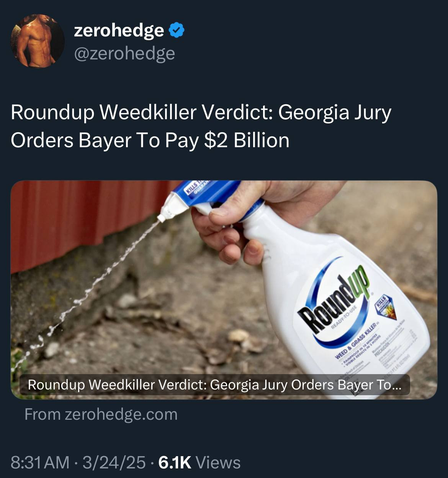This screenshot has height=478, width=448.
Task: Select '$2 Billion' in the tweet text
Action: [247, 140]
